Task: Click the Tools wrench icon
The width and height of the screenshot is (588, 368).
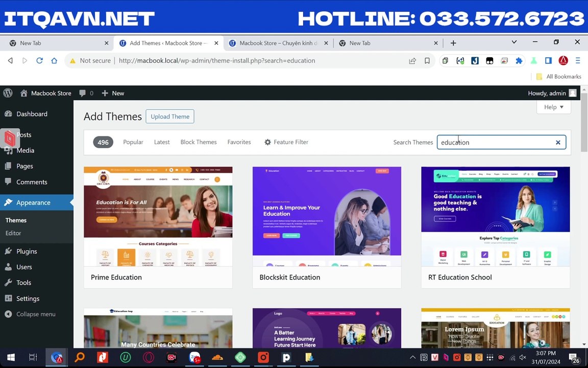Action: [x=8, y=282]
